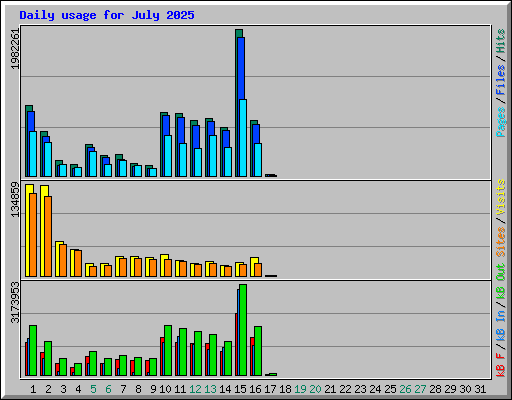This screenshot has height=400, width=512.
Task: Click the green weekend day label 19
Action: pos(300,389)
